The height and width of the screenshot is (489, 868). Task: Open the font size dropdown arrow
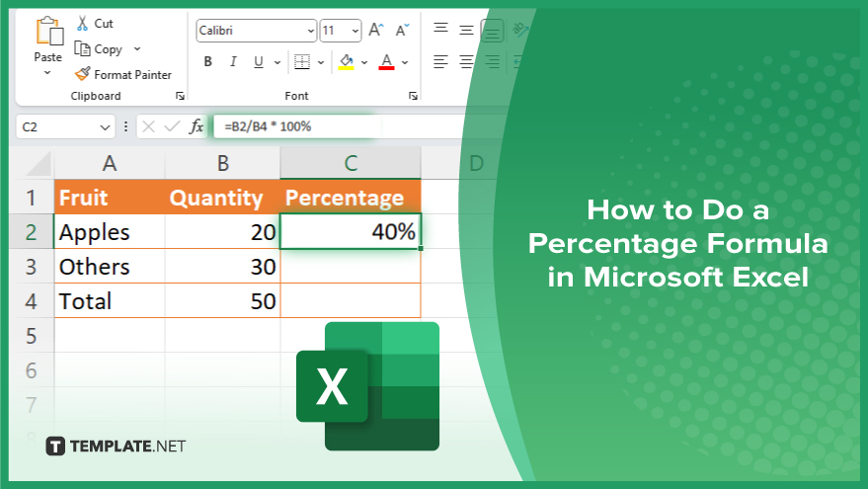pos(355,31)
